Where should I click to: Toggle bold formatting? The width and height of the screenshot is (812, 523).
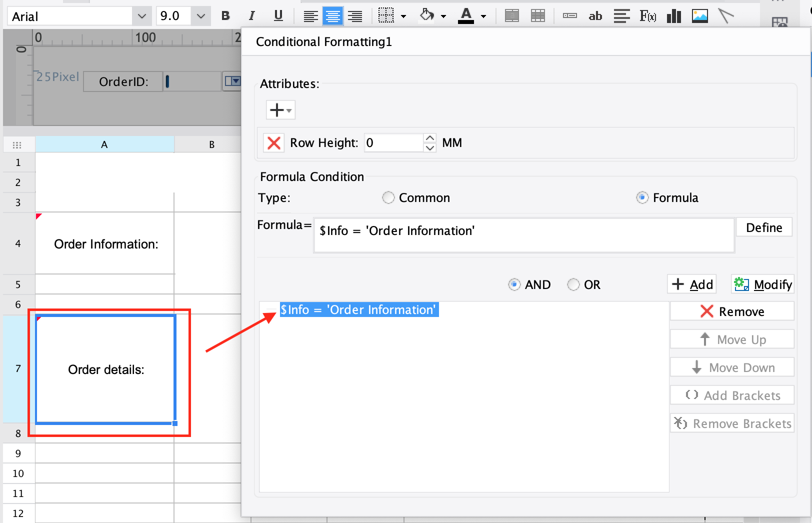[225, 16]
